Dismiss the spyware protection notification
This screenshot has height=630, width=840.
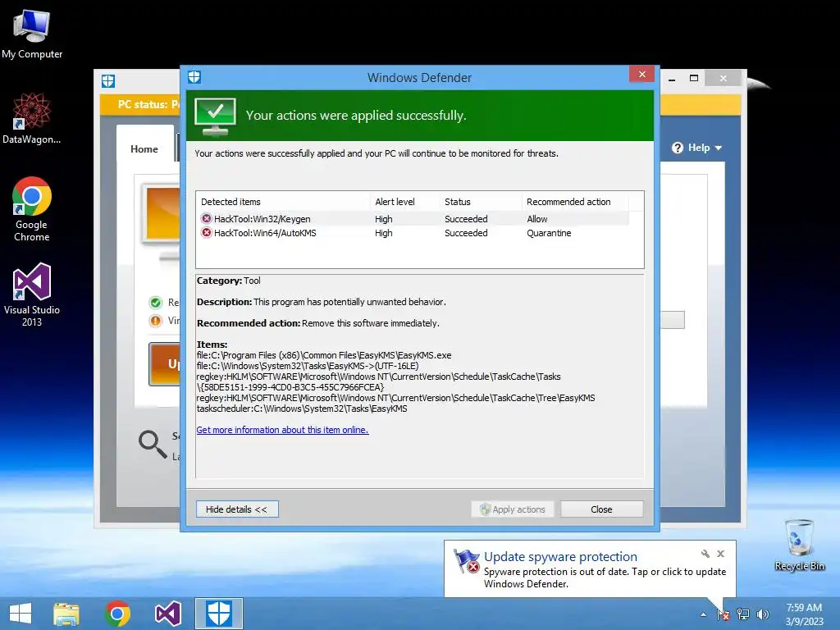tap(720, 554)
